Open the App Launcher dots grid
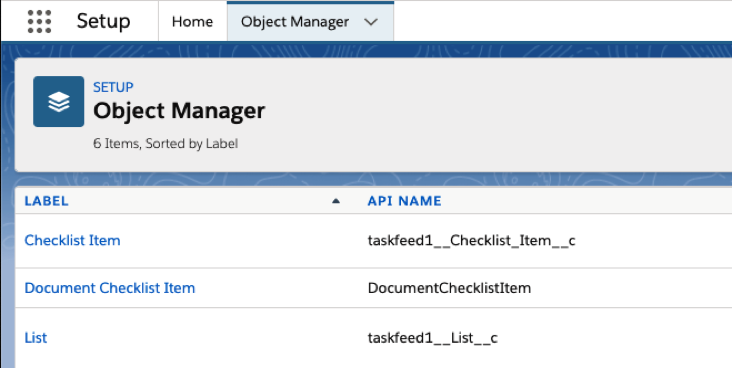Image resolution: width=732 pixels, height=368 pixels. pyautogui.click(x=39, y=21)
